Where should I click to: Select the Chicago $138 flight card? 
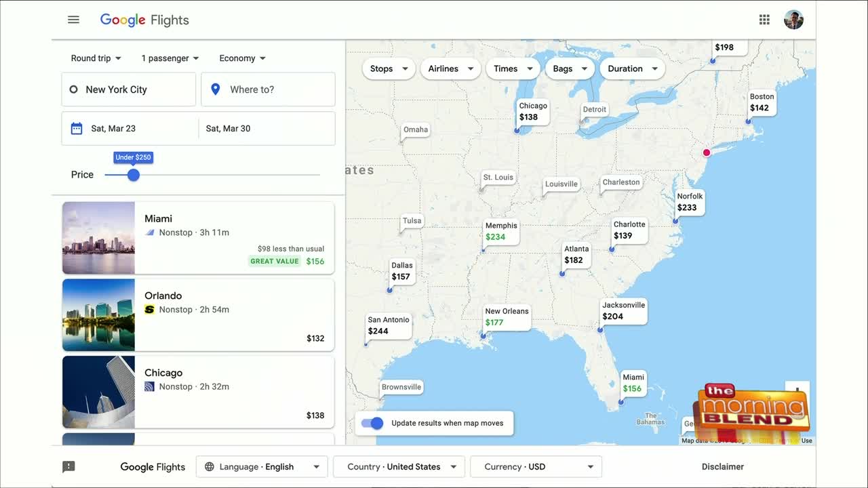pos(198,392)
